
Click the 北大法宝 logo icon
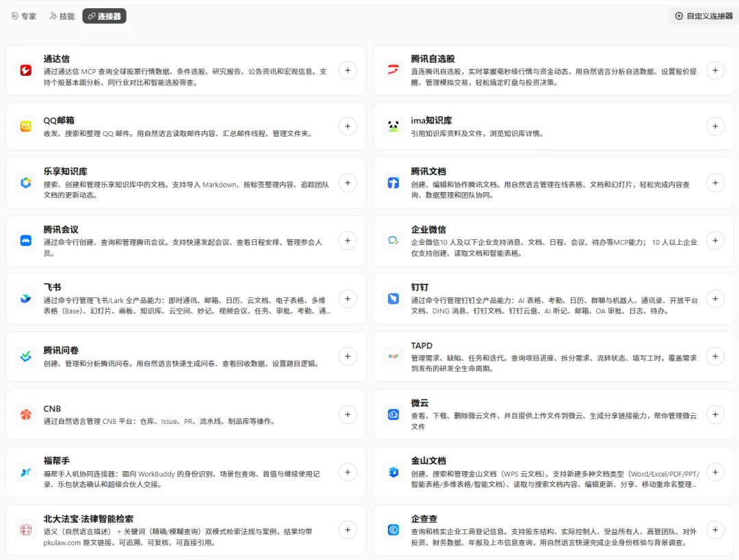(26, 530)
